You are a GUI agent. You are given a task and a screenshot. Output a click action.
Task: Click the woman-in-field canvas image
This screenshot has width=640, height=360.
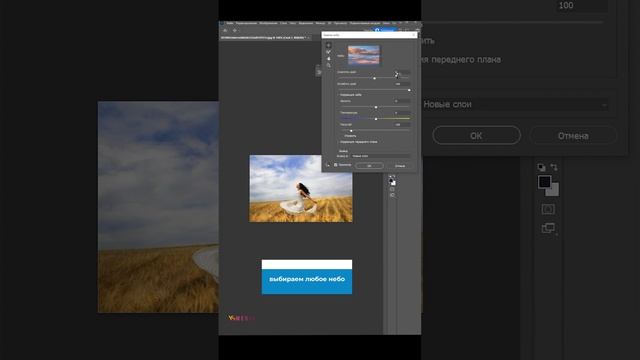301,189
